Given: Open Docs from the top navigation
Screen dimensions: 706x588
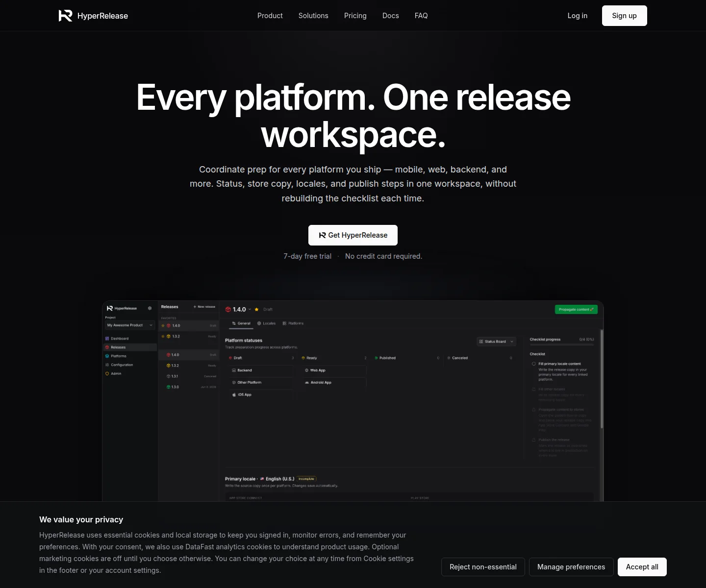Looking at the screenshot, I should click(x=391, y=16).
